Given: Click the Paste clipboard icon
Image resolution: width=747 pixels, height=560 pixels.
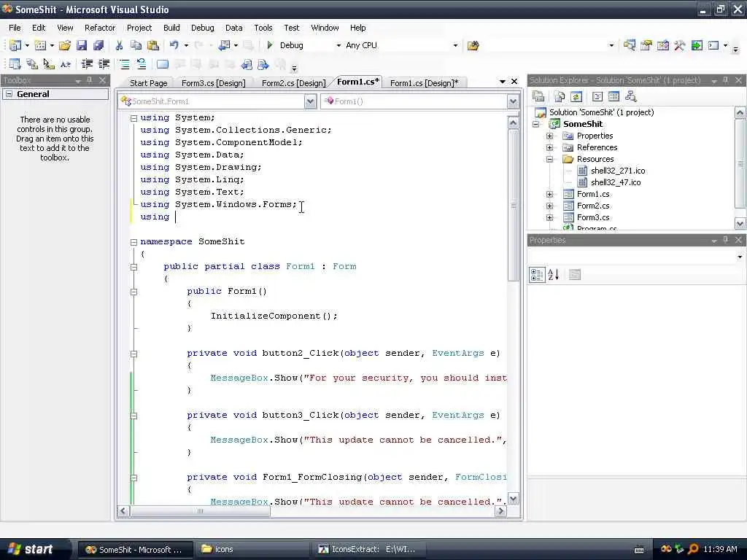Looking at the screenshot, I should [x=153, y=45].
